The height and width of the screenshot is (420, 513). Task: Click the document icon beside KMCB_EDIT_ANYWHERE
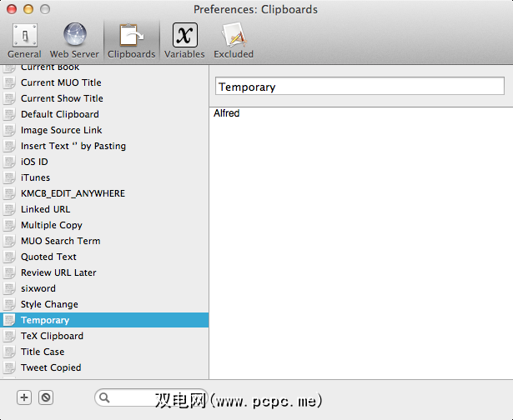9,193
